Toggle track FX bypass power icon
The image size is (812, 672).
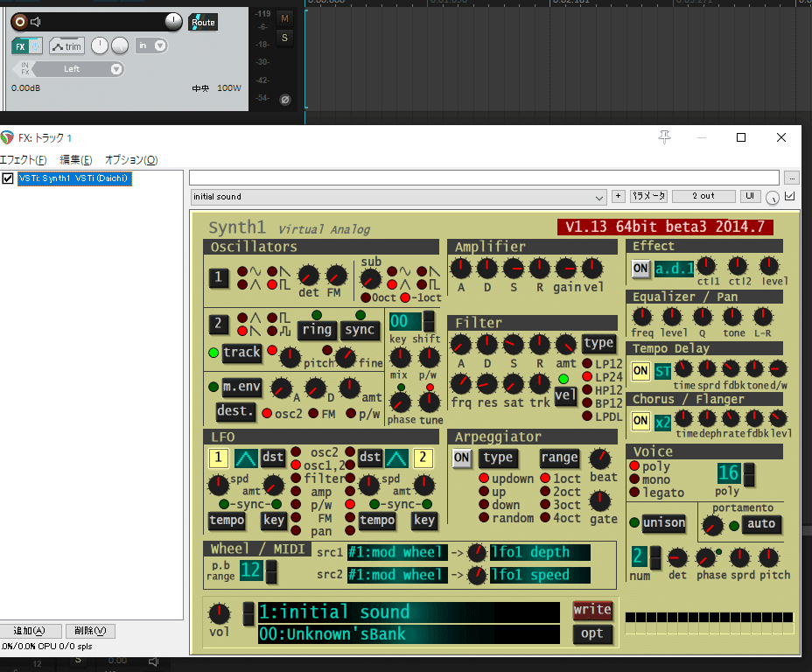35,46
